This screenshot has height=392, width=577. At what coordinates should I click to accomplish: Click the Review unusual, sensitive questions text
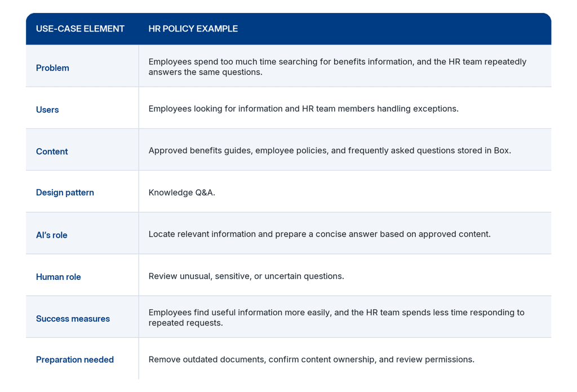(246, 276)
